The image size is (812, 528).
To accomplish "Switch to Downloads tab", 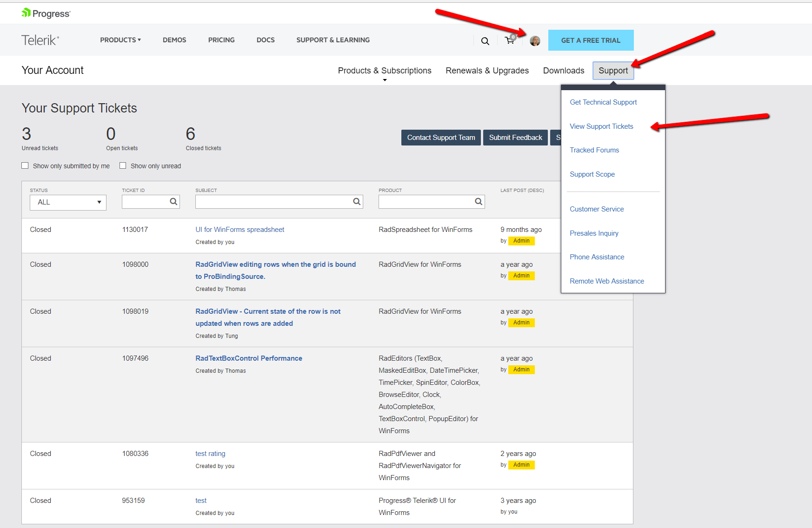I will (564, 71).
